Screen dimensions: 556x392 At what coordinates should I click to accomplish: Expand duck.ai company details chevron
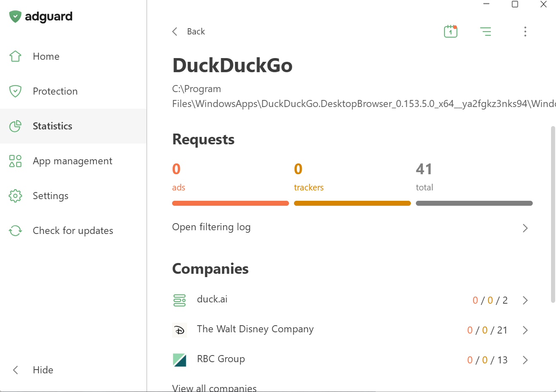pos(525,300)
